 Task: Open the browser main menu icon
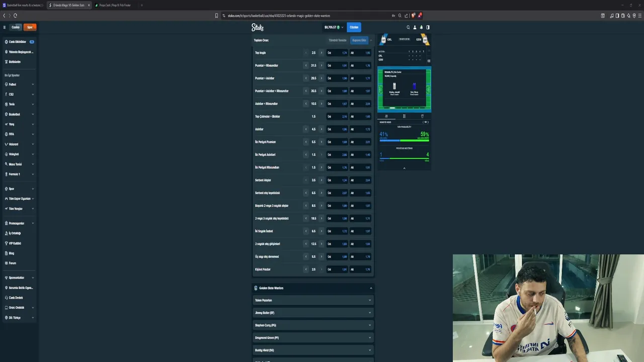point(640,16)
